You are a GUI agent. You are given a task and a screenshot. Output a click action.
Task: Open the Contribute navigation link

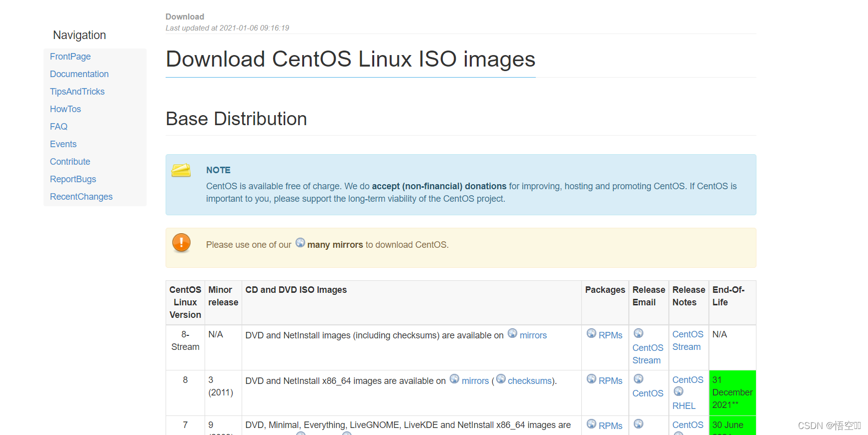[70, 162]
